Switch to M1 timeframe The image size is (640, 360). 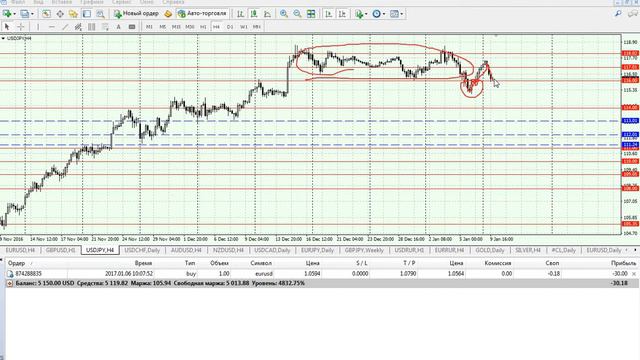[149, 27]
